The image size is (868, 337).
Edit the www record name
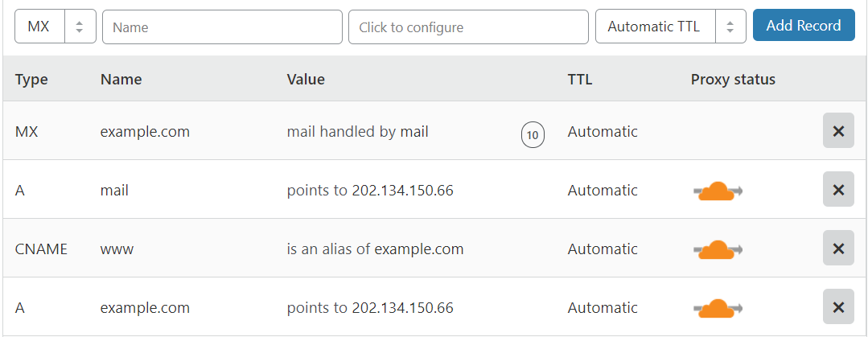(x=117, y=249)
